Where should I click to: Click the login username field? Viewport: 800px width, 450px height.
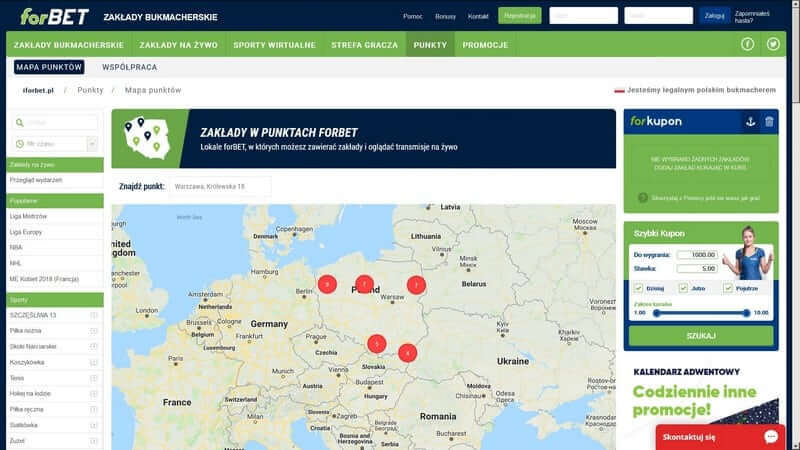(x=584, y=15)
